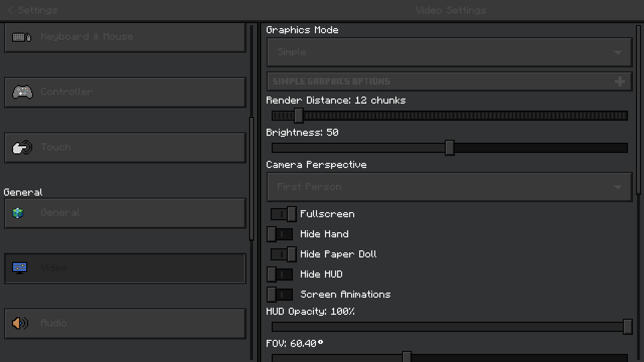Click the Touch hand pointer icon
644x362 pixels.
[22, 147]
